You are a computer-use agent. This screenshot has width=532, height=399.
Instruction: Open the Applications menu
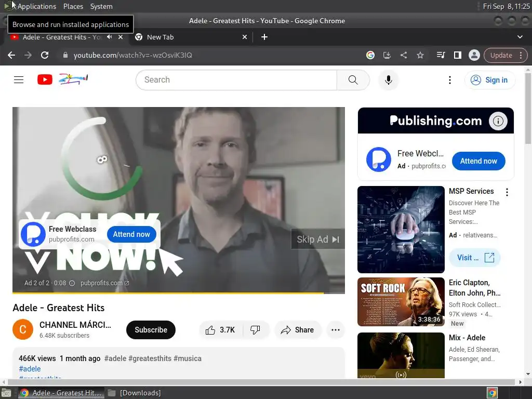37,6
